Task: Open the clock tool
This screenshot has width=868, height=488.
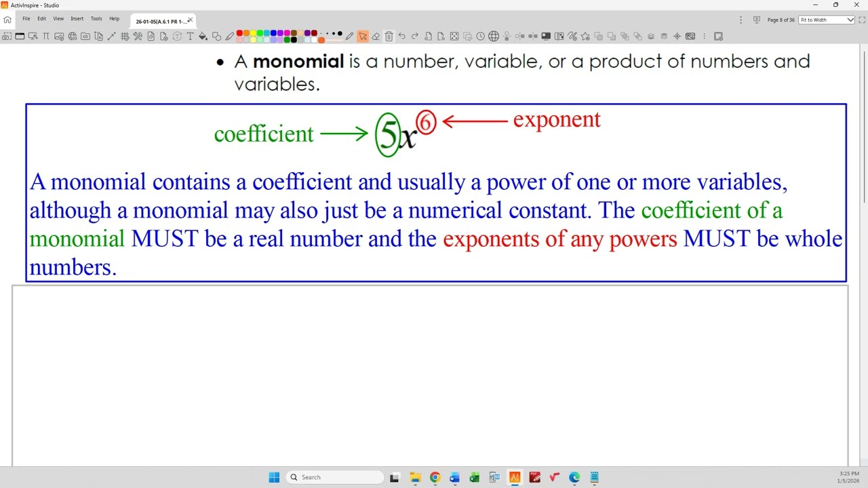Action: (480, 36)
